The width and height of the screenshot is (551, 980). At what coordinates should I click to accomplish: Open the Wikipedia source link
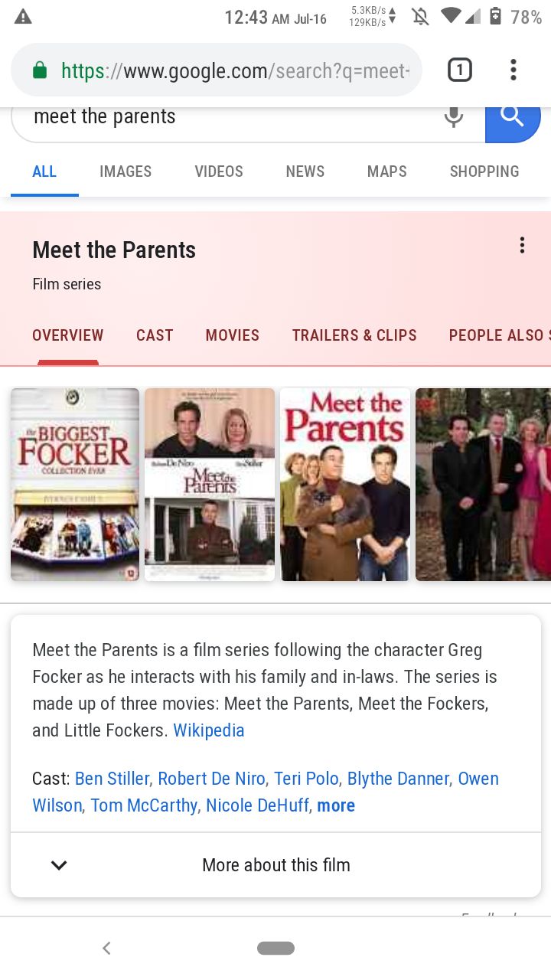tap(209, 730)
